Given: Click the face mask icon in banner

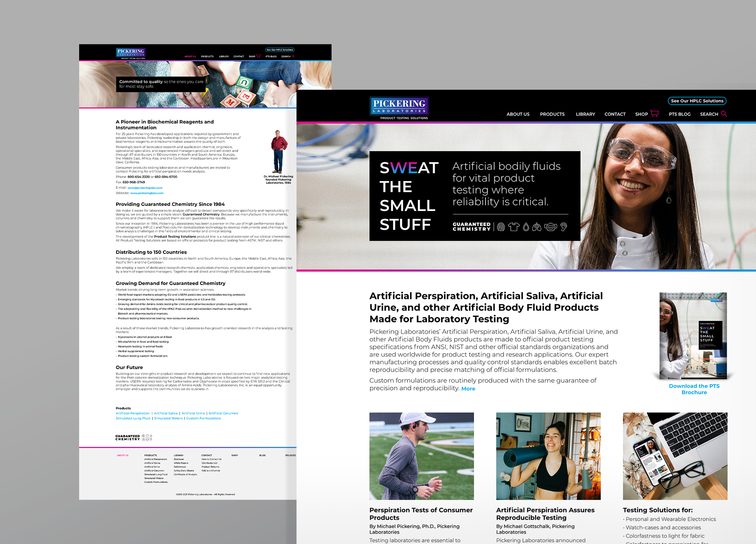Looking at the screenshot, I should [x=550, y=227].
